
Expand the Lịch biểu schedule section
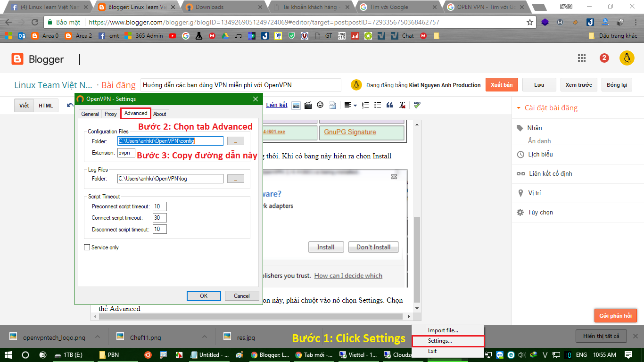click(x=540, y=154)
